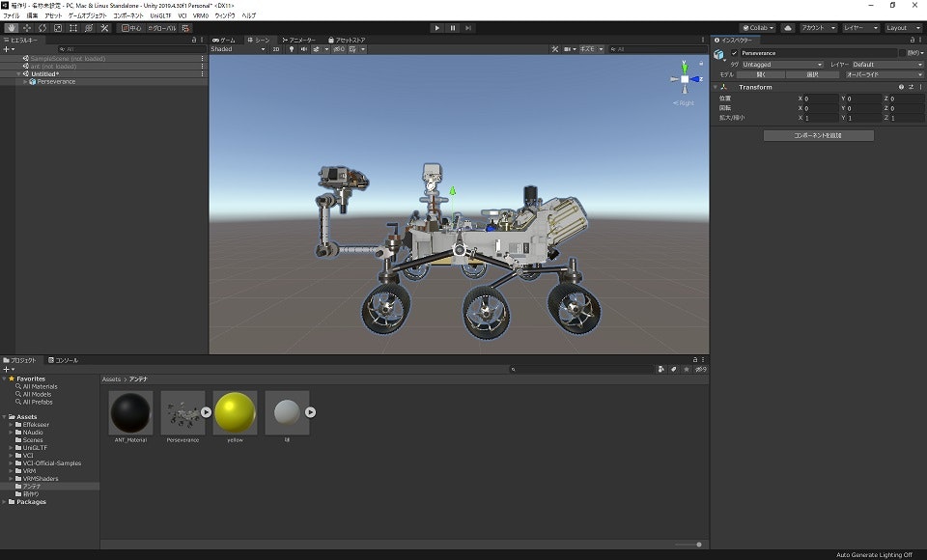The height and width of the screenshot is (560, 927).
Task: Click the Pause button in the toolbar
Action: click(452, 28)
